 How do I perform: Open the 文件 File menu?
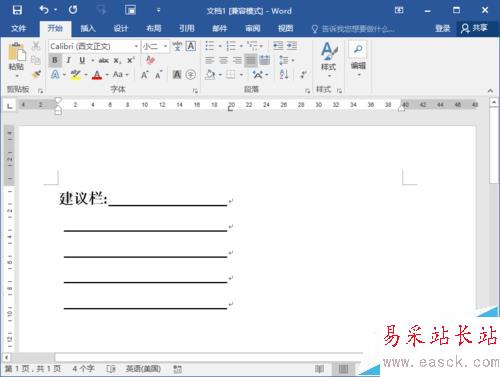point(18,28)
